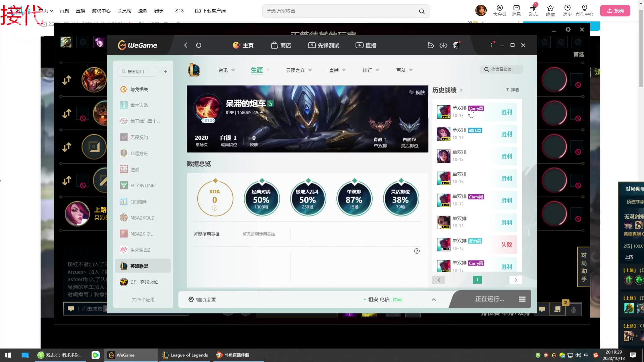Open the WeGame three-dot more menu
The width and height of the screenshot is (644, 362).
491,45
